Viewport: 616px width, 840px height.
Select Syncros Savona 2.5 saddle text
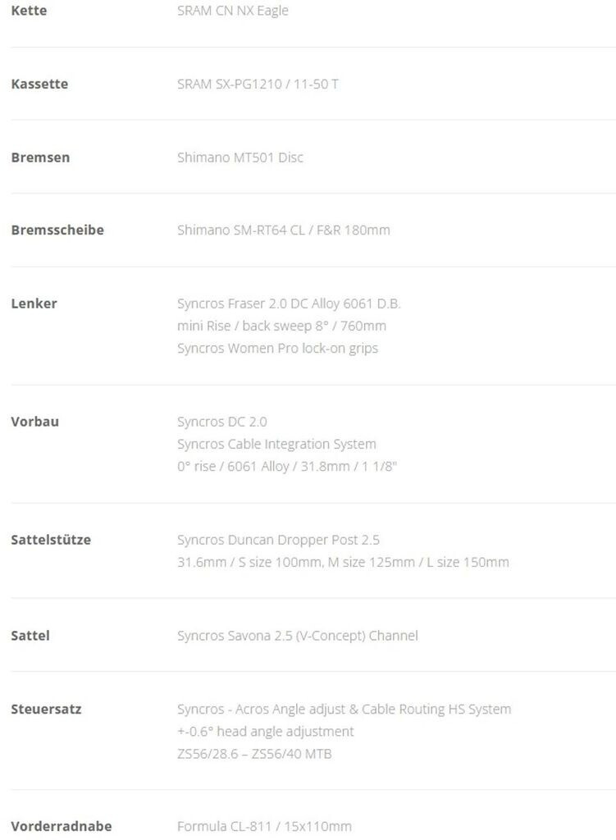tap(297, 636)
